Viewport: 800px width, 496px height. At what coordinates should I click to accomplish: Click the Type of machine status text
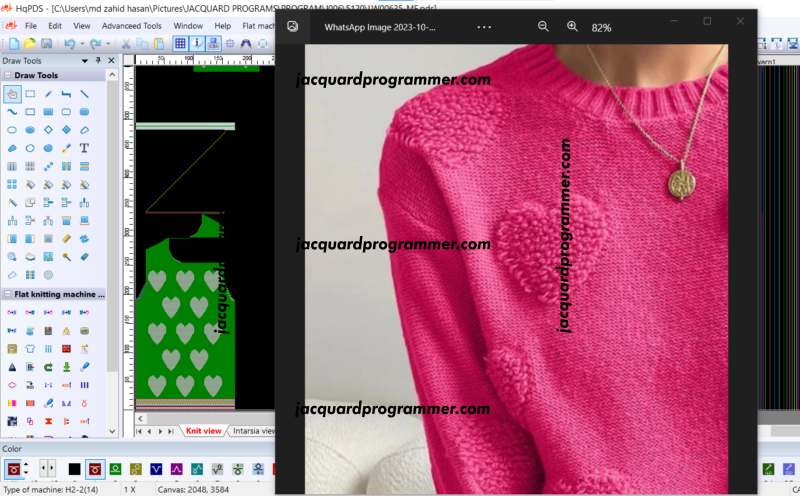click(51, 489)
